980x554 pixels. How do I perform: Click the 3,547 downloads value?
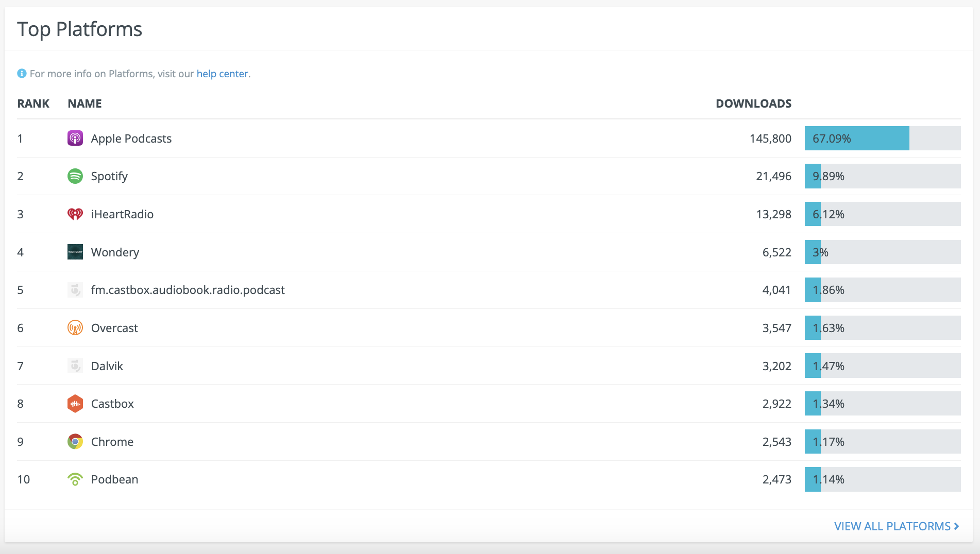tap(776, 328)
